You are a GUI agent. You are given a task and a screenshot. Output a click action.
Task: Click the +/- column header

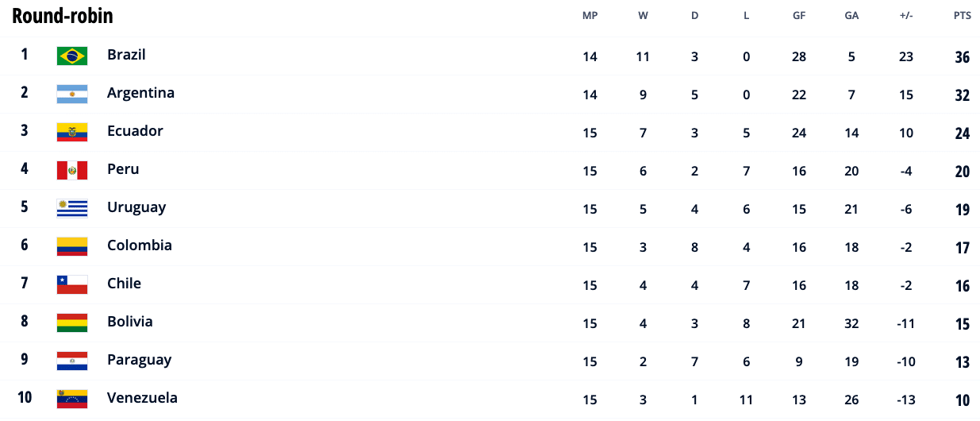[x=906, y=16]
